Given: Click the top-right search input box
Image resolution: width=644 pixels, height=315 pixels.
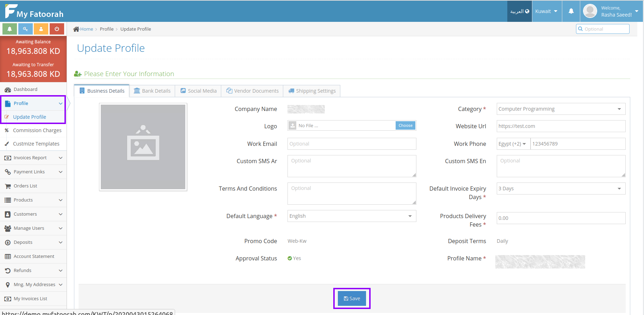Looking at the screenshot, I should point(603,29).
